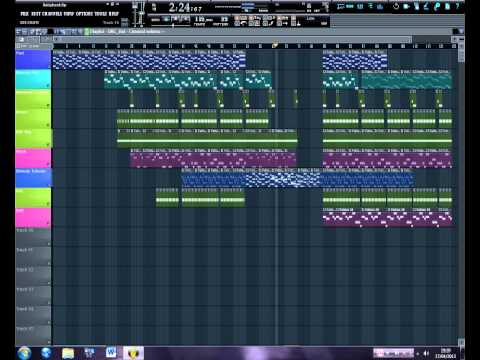The image size is (480, 360).
Task: Click the TEMPO value field
Action: [203, 19]
